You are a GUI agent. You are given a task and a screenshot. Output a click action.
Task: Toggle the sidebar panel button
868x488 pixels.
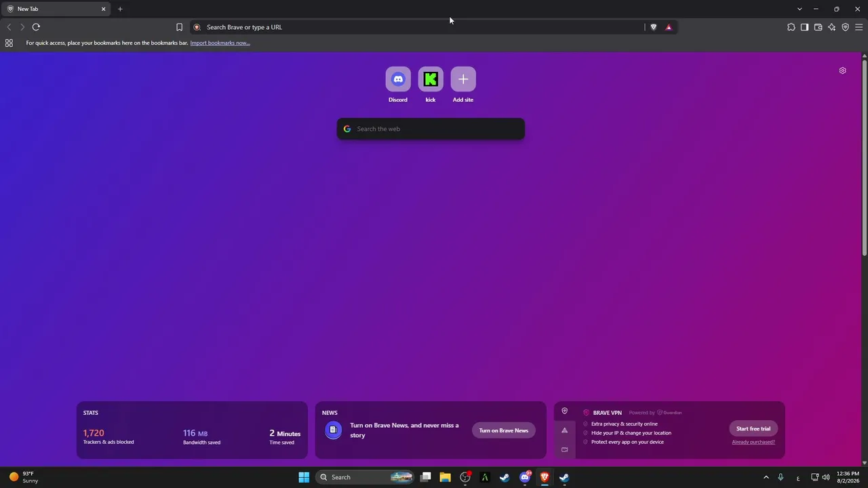804,27
